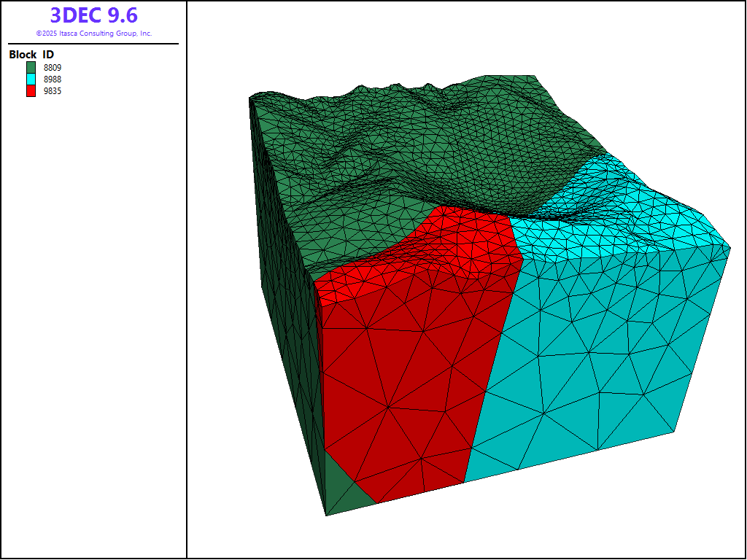Click the empty legend panel area below the swatches
The width and height of the screenshot is (747, 560).
pyautogui.click(x=93, y=328)
